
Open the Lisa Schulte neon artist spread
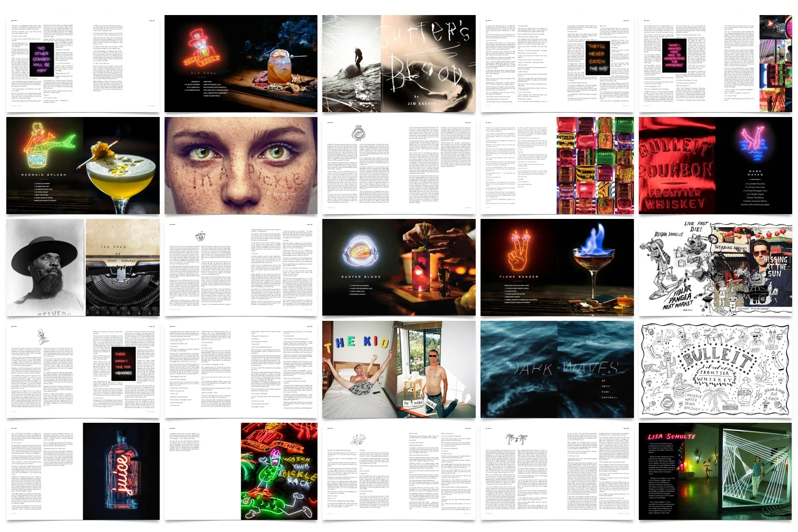(715, 471)
